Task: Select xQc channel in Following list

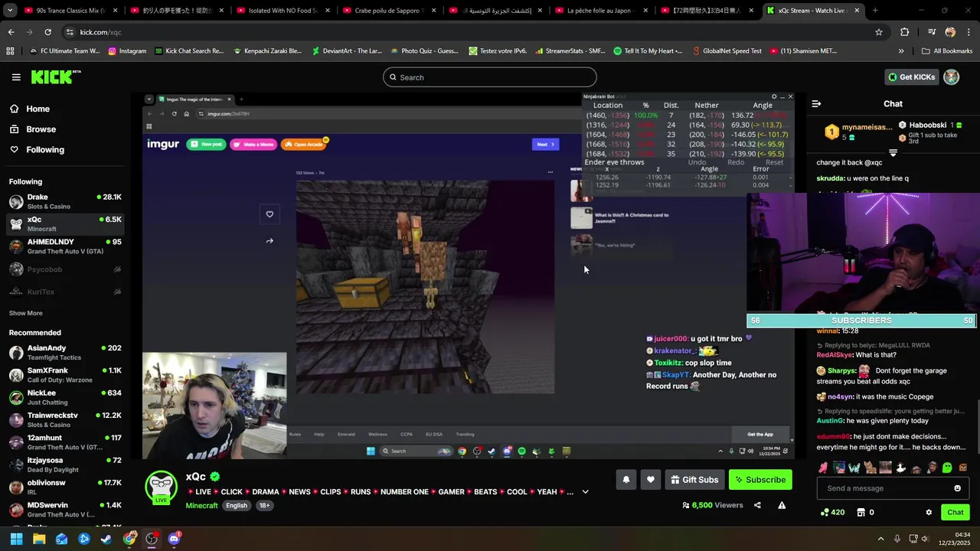Action: [65, 223]
